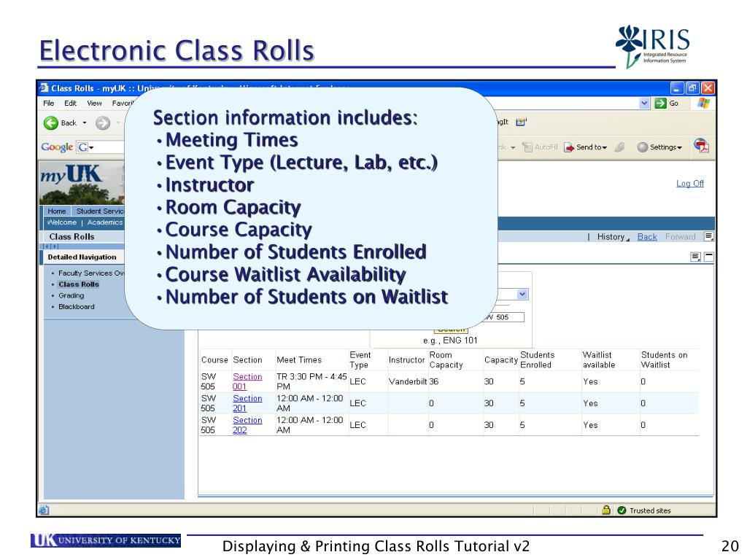The height and width of the screenshot is (560, 747).
Task: Click the Meet Times column header
Action: [x=299, y=360]
